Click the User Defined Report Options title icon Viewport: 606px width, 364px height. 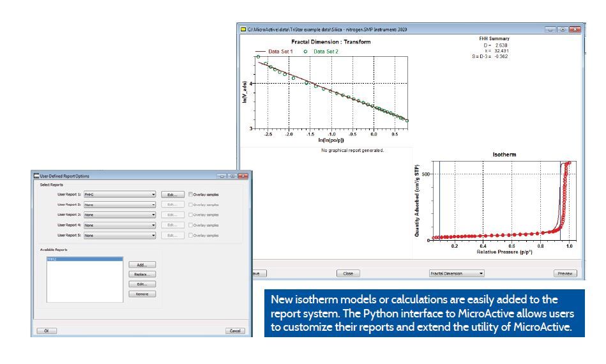coord(36,176)
